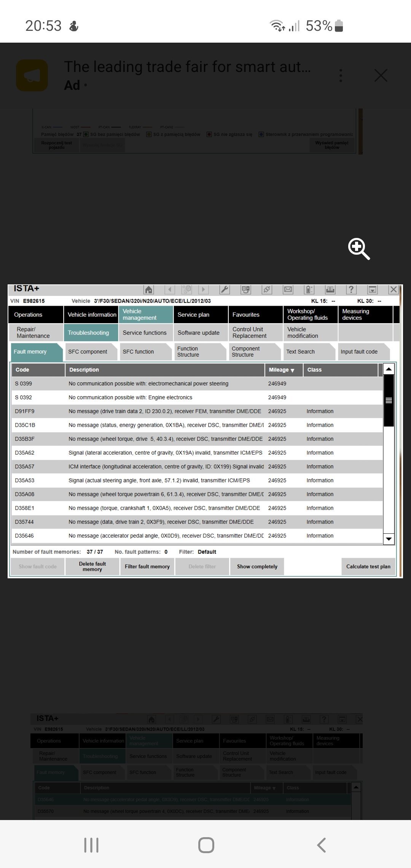Select the Troubleshooting sub-tab

point(91,333)
